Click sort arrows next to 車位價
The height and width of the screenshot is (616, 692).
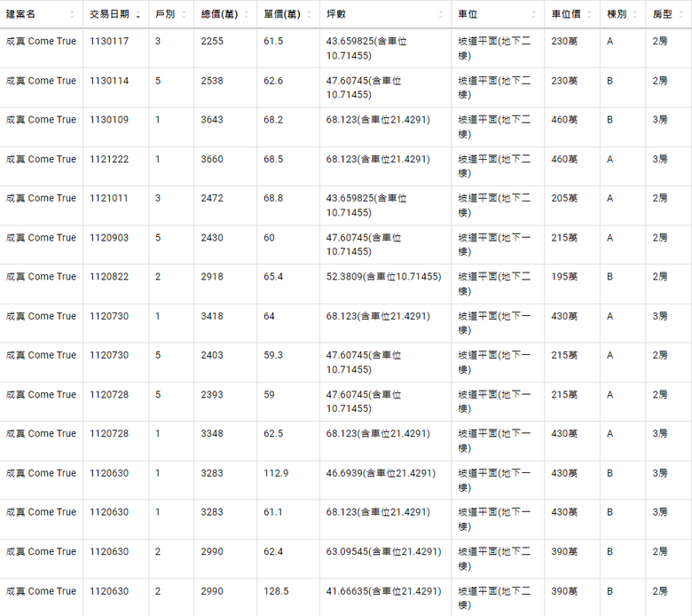tap(589, 14)
